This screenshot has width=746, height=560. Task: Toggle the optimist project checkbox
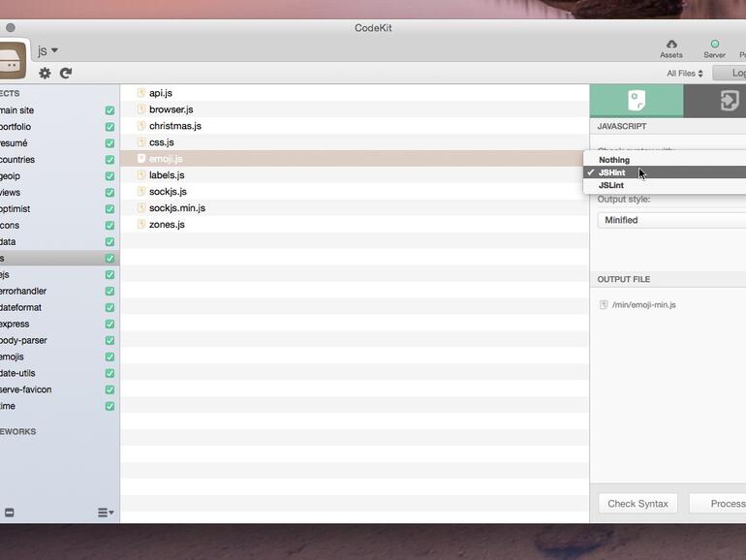[109, 209]
